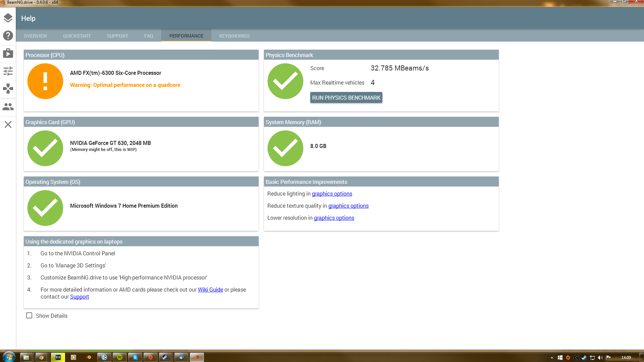Screen dimensions: 644x362
Task: Open the people/community sidebar icon
Action: pos(8,107)
